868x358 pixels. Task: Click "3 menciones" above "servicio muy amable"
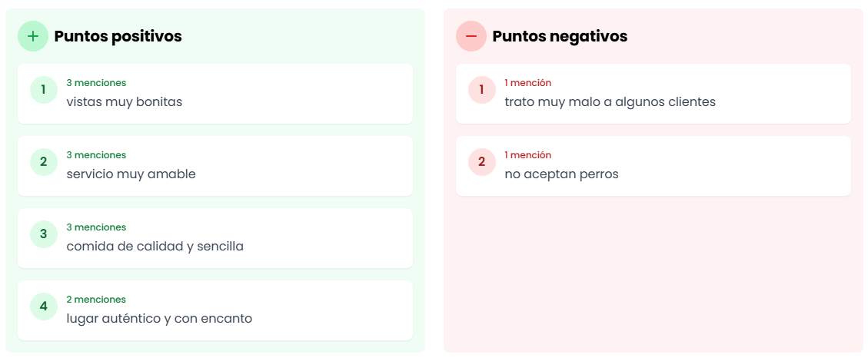(x=96, y=155)
